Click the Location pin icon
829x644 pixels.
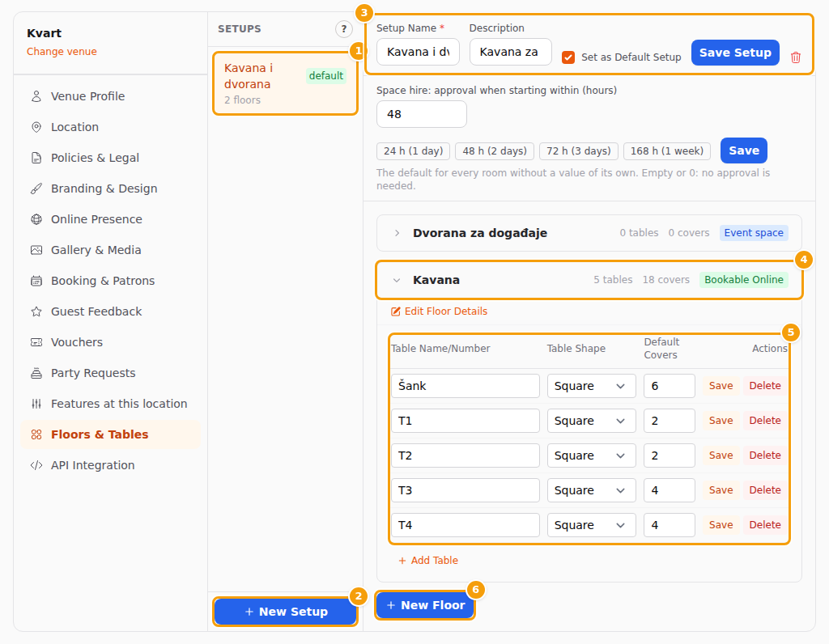[36, 127]
